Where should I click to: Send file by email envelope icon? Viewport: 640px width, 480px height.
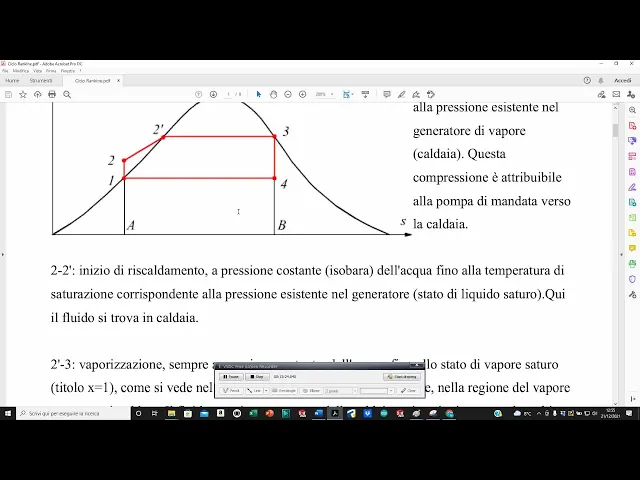coord(616,95)
